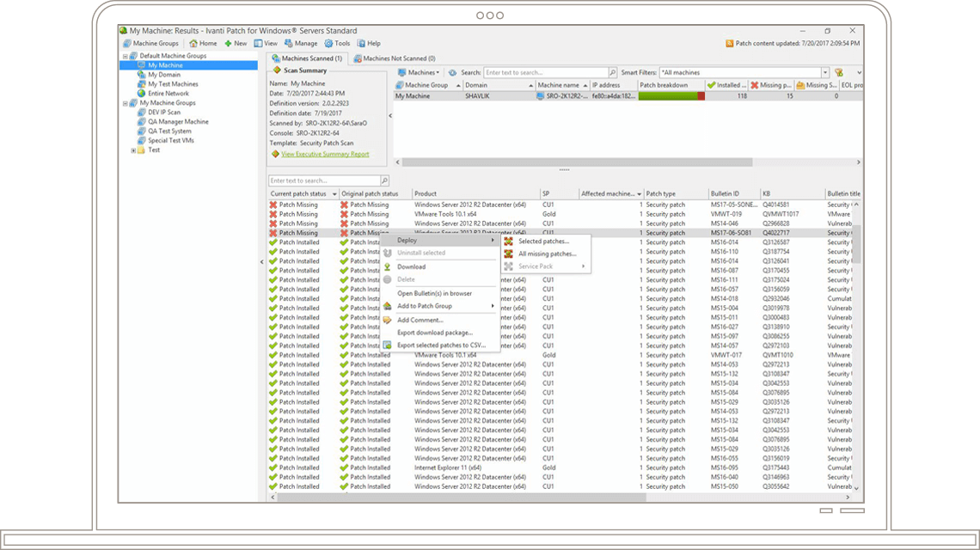This screenshot has height=550, width=980.
Task: Switch to Machines Not Scanned (0) tab
Action: tap(395, 58)
